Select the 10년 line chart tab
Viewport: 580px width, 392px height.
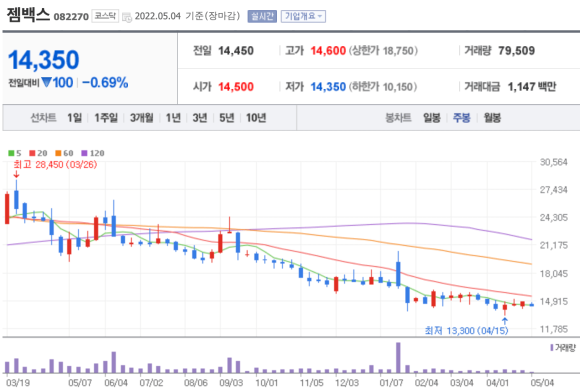(256, 118)
